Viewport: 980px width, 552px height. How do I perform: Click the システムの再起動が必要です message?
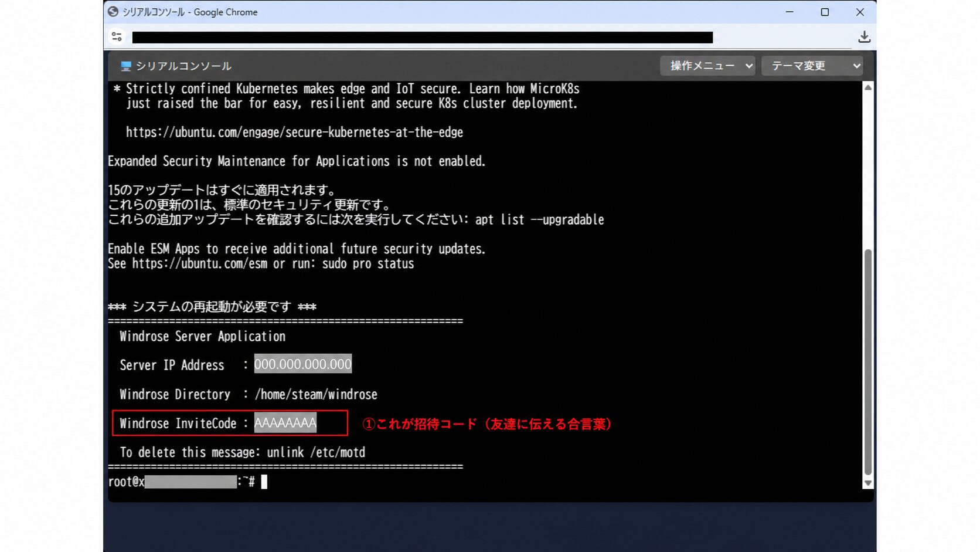point(212,307)
